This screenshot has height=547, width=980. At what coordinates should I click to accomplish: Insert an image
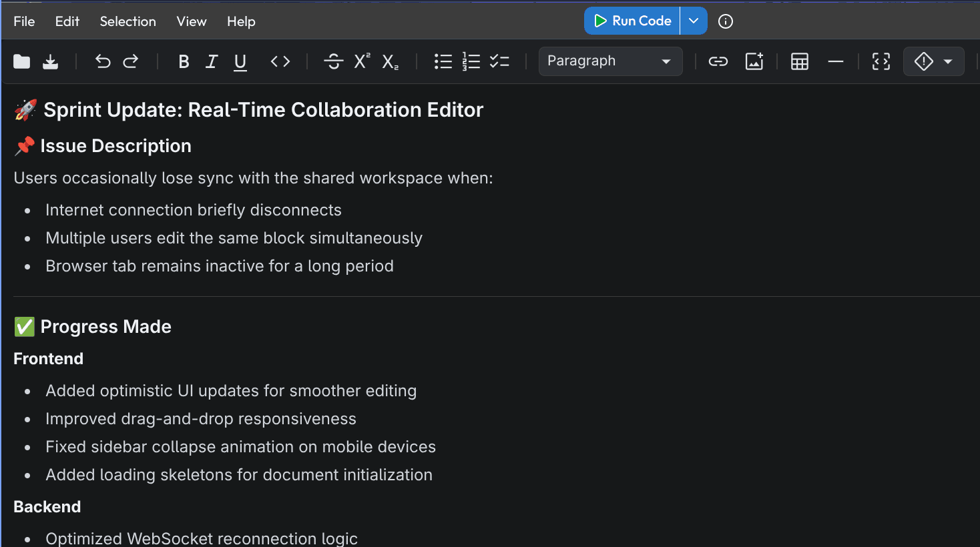pos(754,61)
